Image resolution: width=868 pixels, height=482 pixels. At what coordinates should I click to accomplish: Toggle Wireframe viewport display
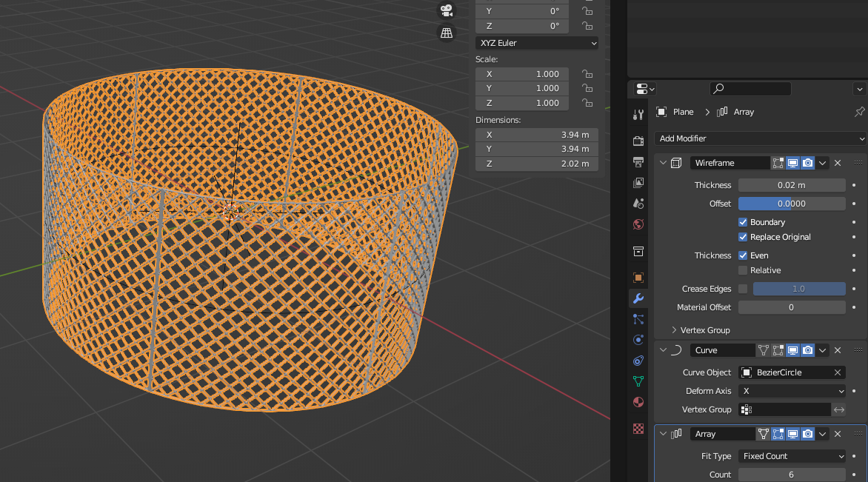[x=792, y=163]
